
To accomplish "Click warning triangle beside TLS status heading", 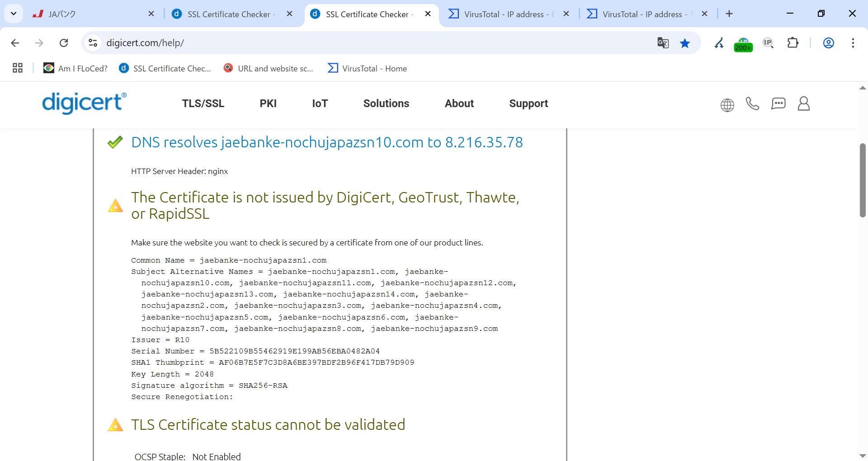I will pos(115,424).
